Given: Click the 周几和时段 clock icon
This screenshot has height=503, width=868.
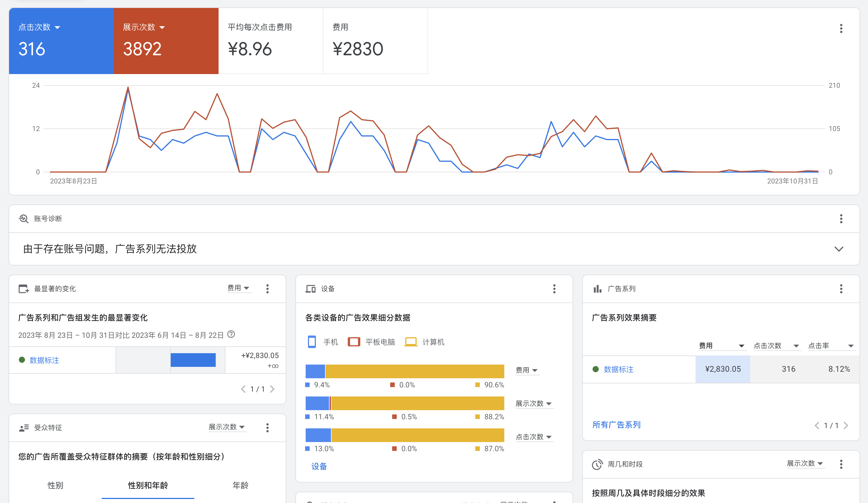Looking at the screenshot, I should coord(597,464).
